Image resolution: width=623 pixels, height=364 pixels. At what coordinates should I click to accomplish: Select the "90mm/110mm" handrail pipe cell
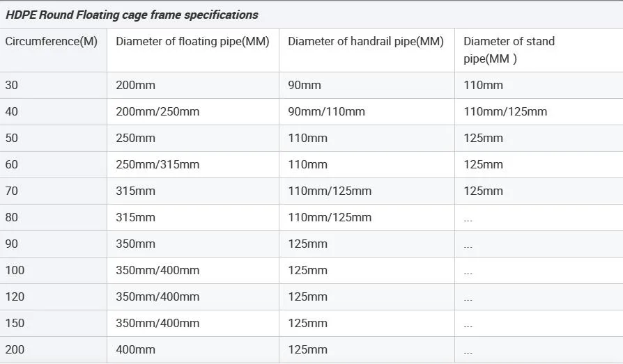(326, 111)
